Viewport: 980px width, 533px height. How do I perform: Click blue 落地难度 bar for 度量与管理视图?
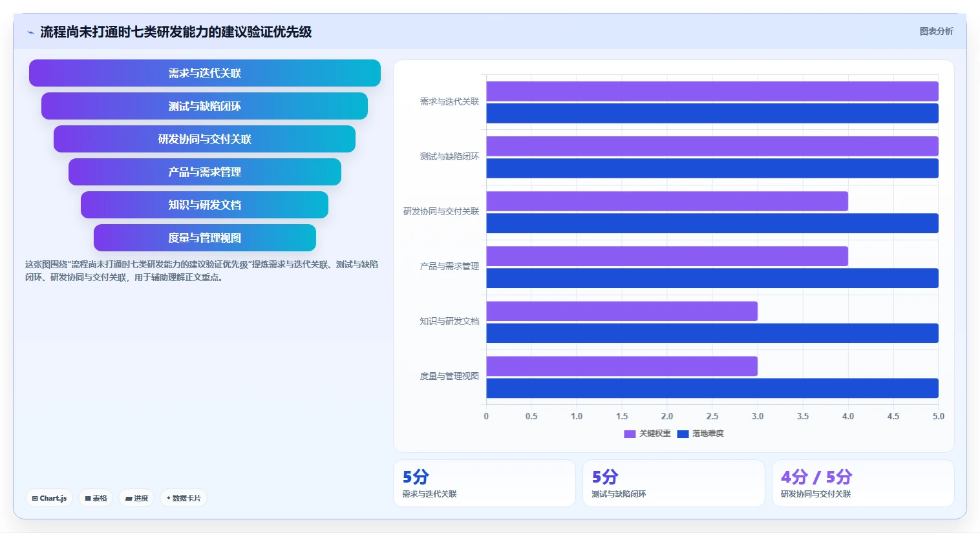(712, 388)
